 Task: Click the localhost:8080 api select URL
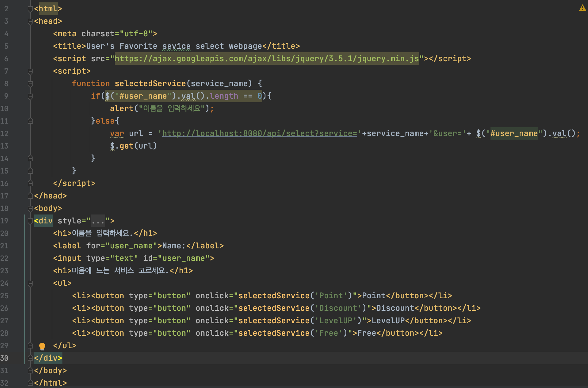click(259, 134)
